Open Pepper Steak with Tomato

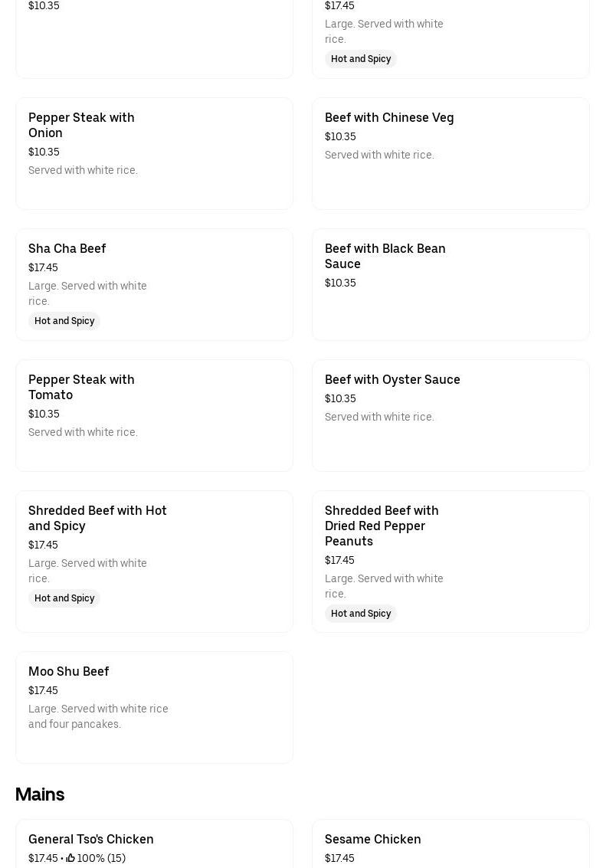tap(81, 387)
